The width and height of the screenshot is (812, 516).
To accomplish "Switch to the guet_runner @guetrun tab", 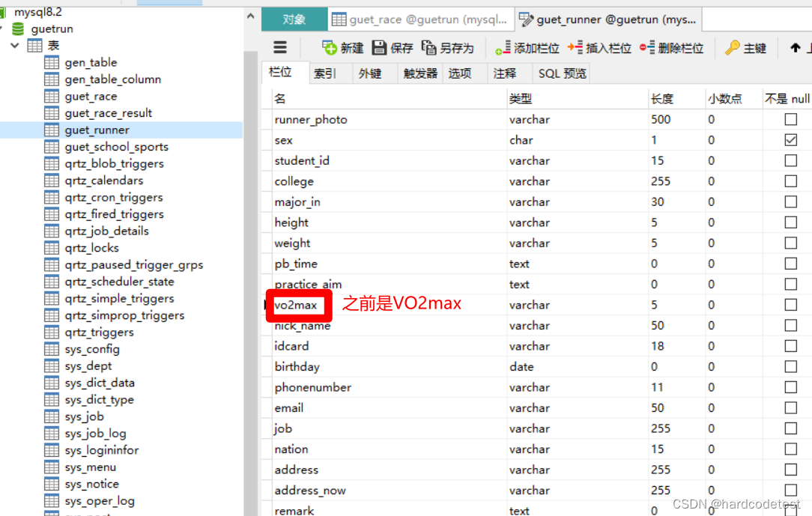I will coord(608,19).
